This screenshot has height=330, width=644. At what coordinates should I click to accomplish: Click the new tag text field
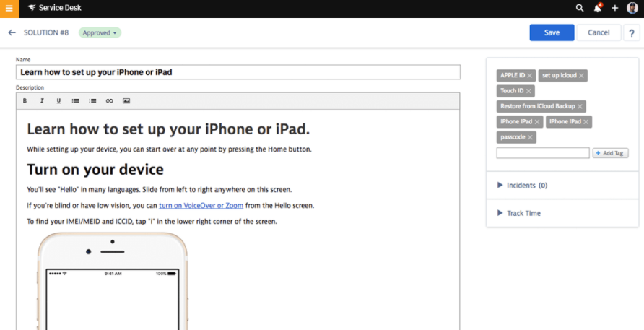point(542,153)
